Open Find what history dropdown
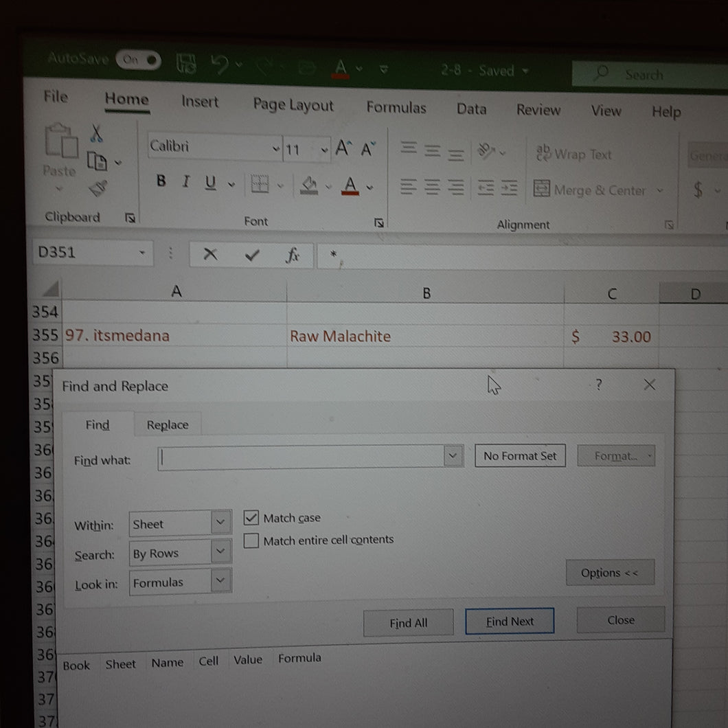The width and height of the screenshot is (728, 728). click(x=453, y=457)
